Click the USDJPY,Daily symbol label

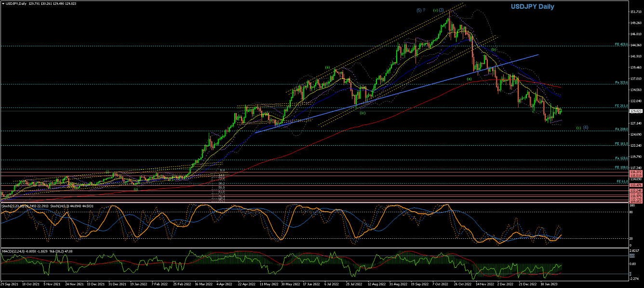(16, 3)
